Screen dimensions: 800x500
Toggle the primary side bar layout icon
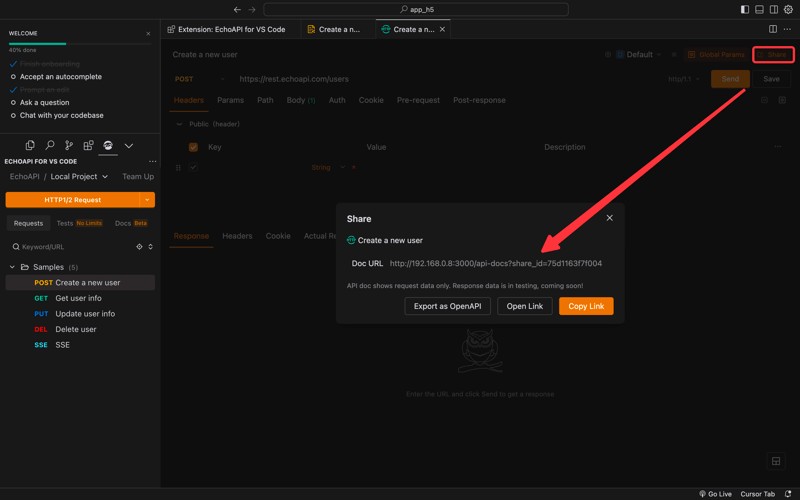click(745, 9)
